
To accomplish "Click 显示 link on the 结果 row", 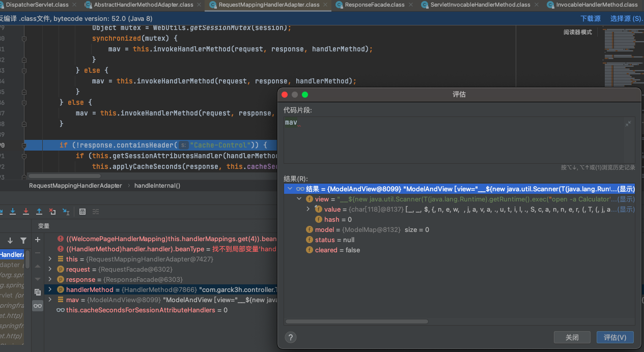I will click(626, 189).
